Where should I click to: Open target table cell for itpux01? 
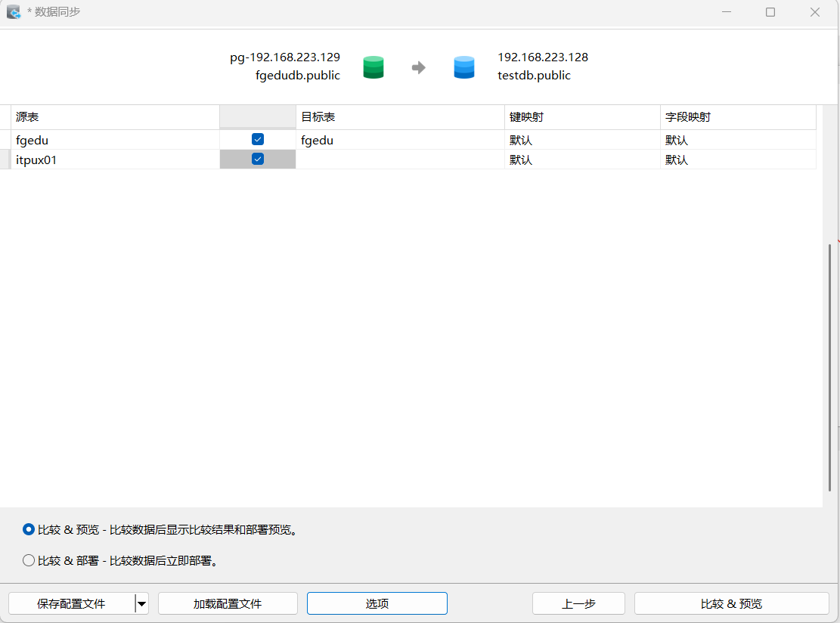click(399, 160)
